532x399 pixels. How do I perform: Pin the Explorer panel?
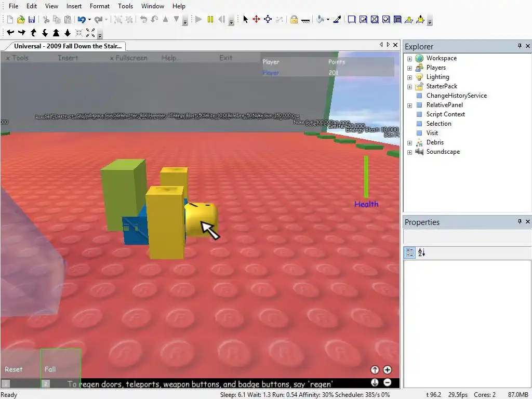(520, 46)
